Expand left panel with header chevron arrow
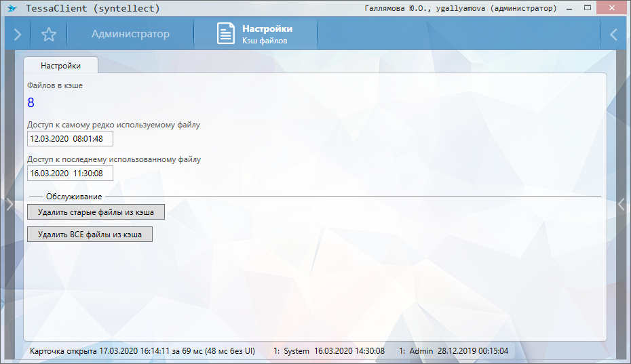 pos(18,35)
